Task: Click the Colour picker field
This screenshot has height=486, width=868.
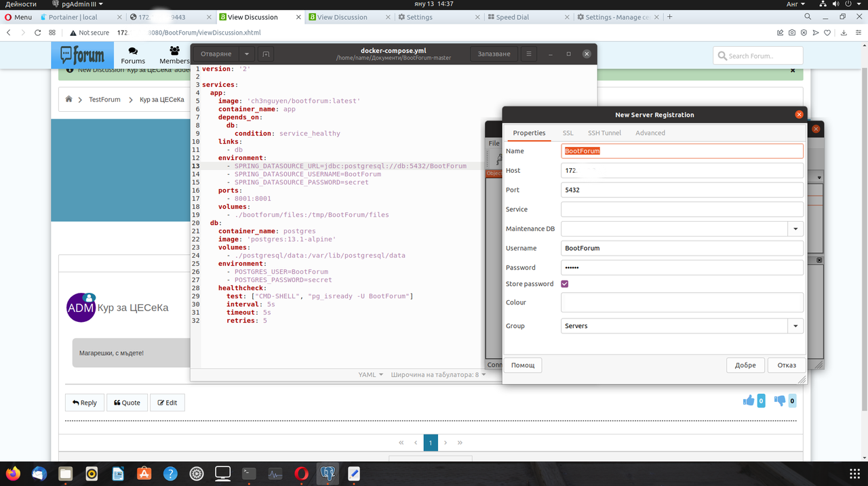Action: point(682,302)
